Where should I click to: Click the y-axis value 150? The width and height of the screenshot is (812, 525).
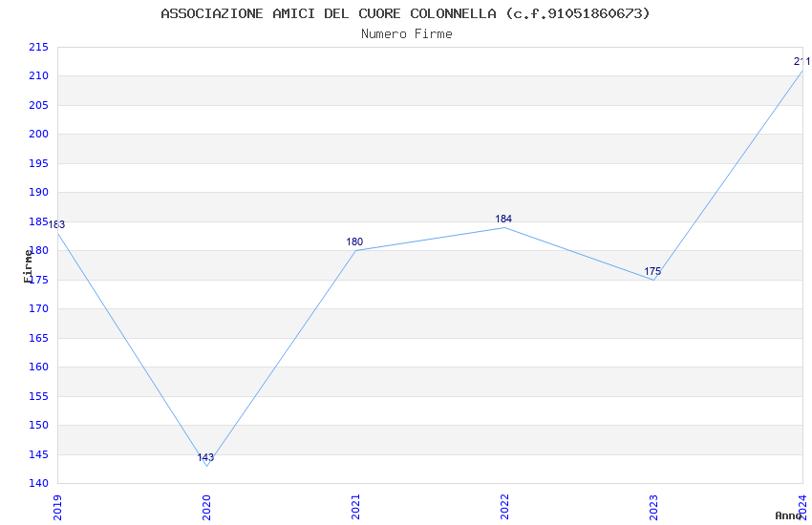click(38, 425)
